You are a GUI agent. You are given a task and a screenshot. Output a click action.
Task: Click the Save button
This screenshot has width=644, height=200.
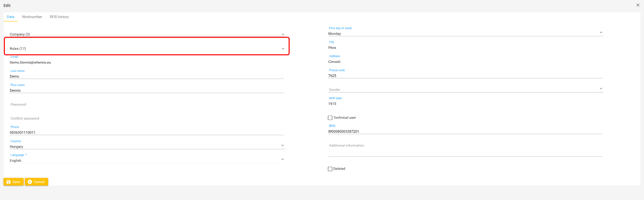pos(13,182)
